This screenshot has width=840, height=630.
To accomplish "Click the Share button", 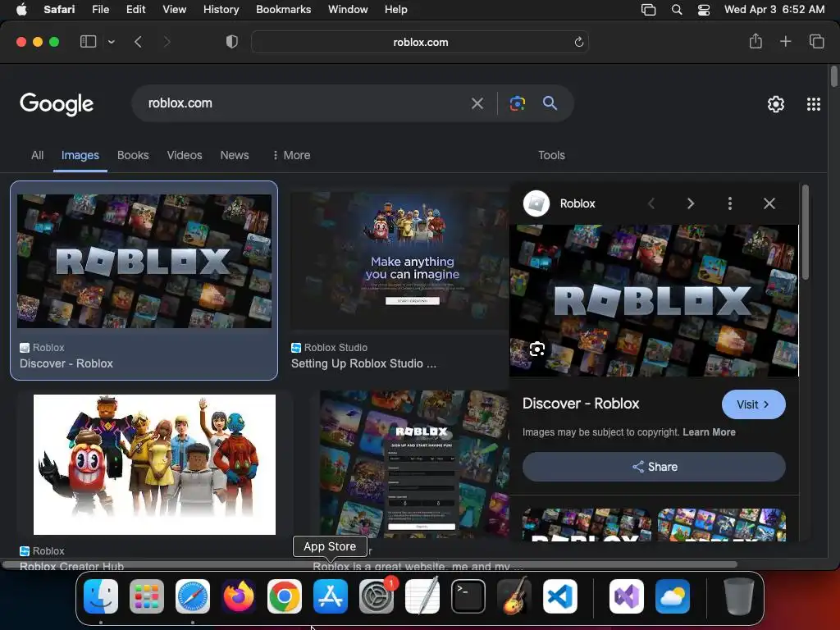I will [654, 467].
